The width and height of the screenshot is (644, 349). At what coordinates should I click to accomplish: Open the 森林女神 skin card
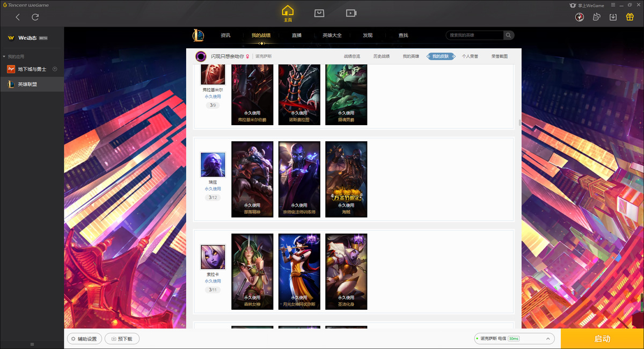(252, 272)
